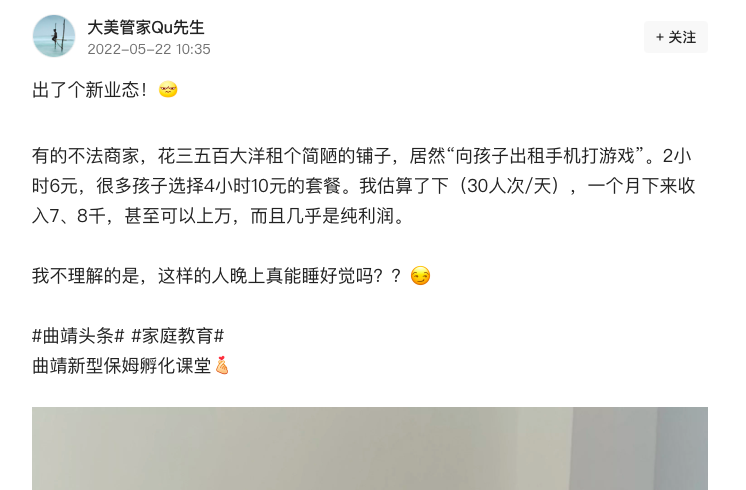Click the finger-heart emoji after 孵化课堂

coord(222,366)
